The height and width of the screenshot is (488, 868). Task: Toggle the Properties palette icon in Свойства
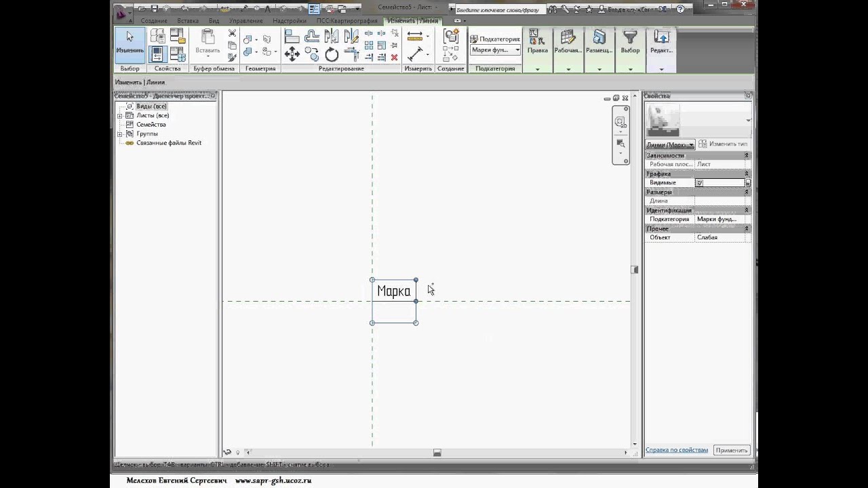pyautogui.click(x=157, y=54)
